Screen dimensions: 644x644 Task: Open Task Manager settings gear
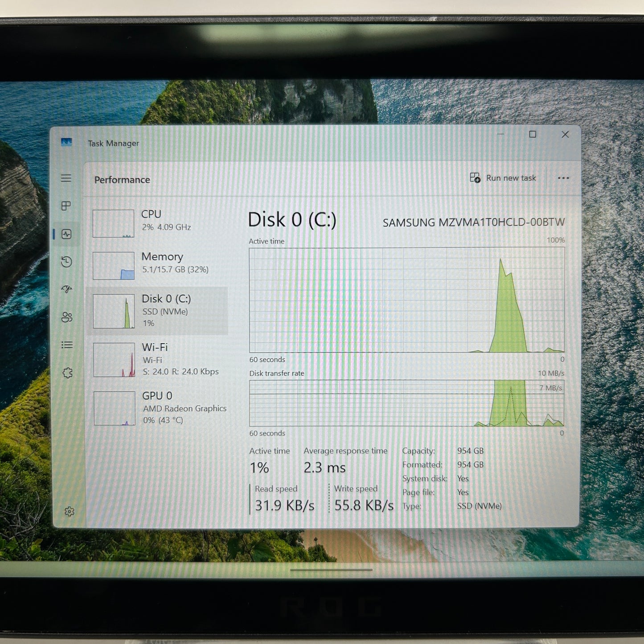[x=70, y=512]
